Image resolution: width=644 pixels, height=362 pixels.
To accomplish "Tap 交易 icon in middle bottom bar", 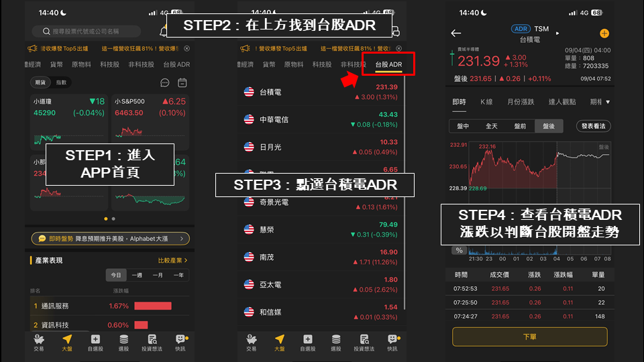I will [x=252, y=343].
